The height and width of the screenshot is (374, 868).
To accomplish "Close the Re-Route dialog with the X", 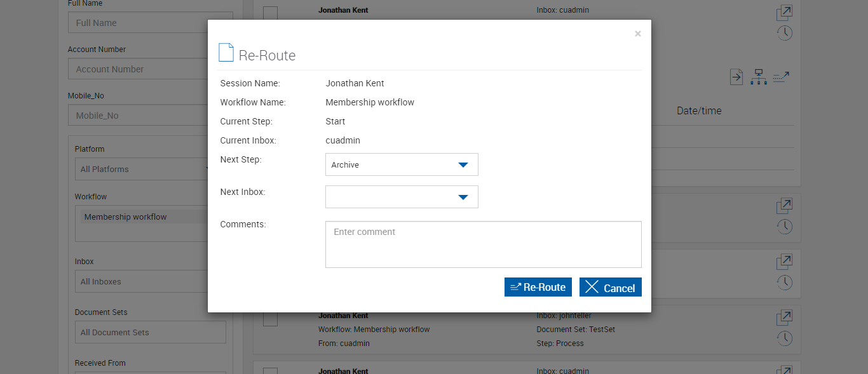I will click(638, 34).
